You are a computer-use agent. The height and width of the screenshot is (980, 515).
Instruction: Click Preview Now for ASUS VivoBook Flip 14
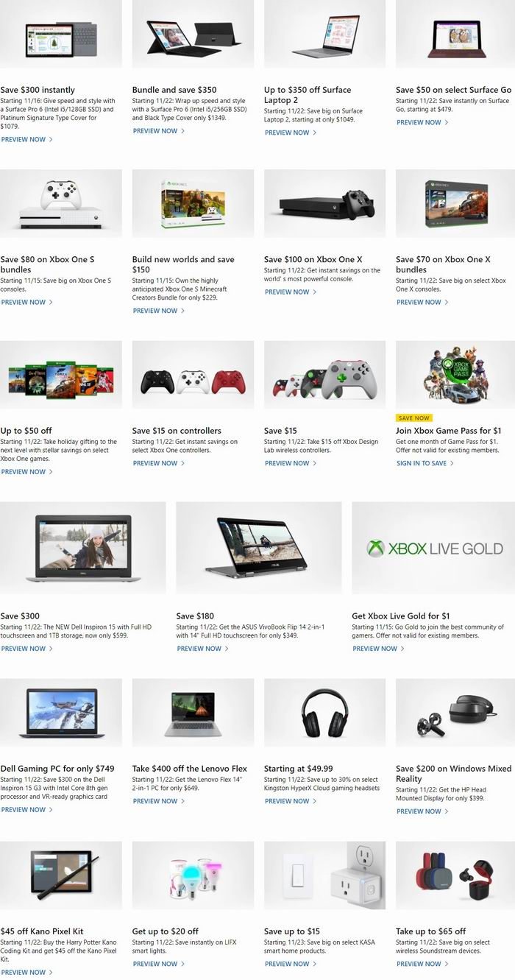pyautogui.click(x=202, y=649)
